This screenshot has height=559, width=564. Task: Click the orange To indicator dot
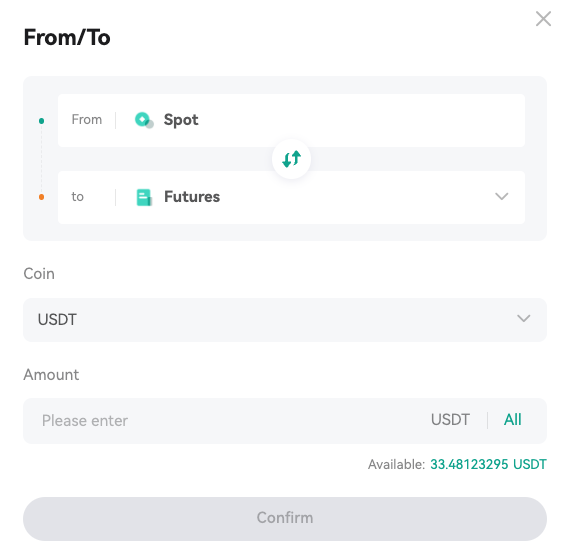41,197
